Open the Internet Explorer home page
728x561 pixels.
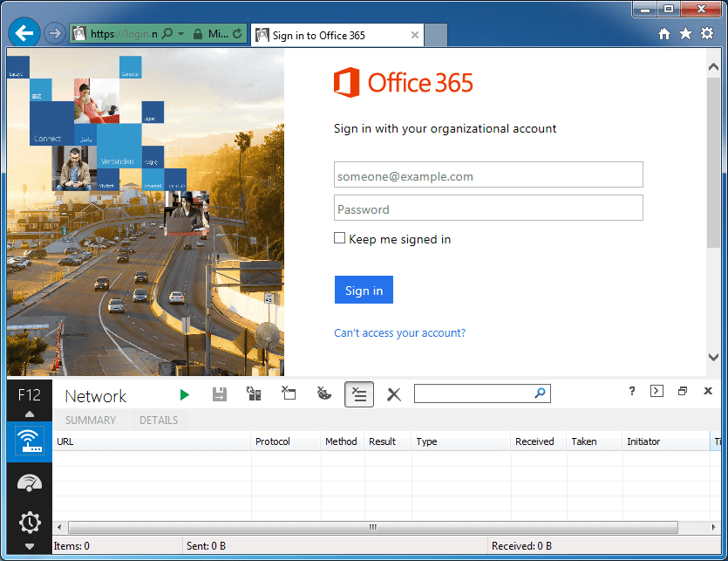(663, 32)
